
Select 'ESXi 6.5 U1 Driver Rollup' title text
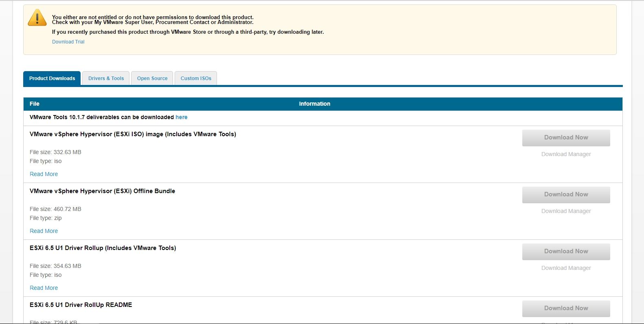pos(103,248)
